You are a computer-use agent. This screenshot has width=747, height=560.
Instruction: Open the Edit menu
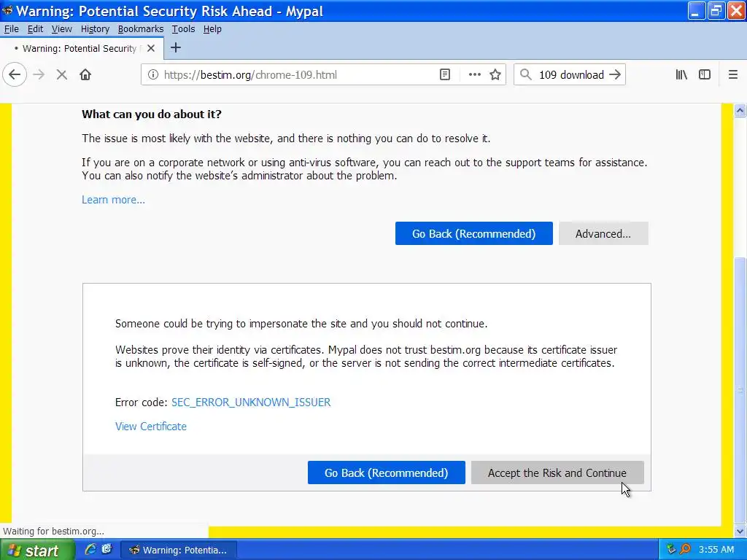click(x=35, y=29)
